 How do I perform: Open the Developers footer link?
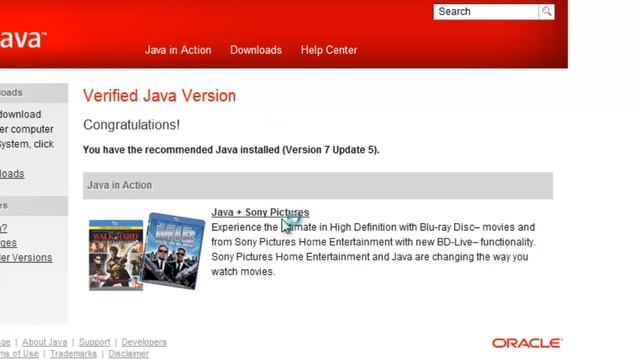(x=144, y=342)
